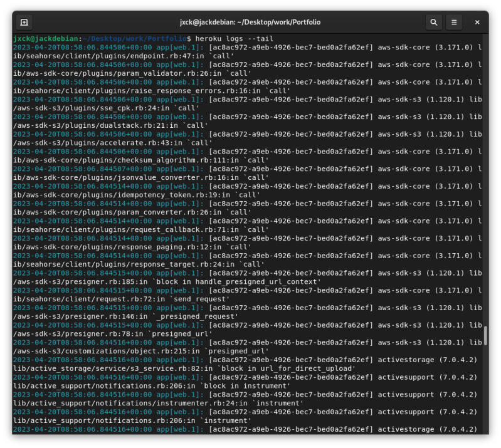The height and width of the screenshot is (448, 501).
Task: Click the presigner.rb:185 log line
Action: 167,281
